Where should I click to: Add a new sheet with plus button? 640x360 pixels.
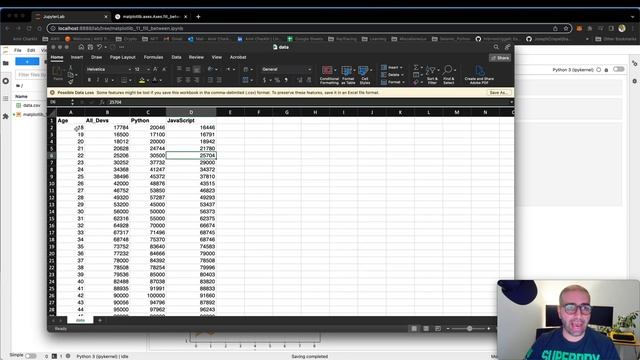(x=100, y=320)
